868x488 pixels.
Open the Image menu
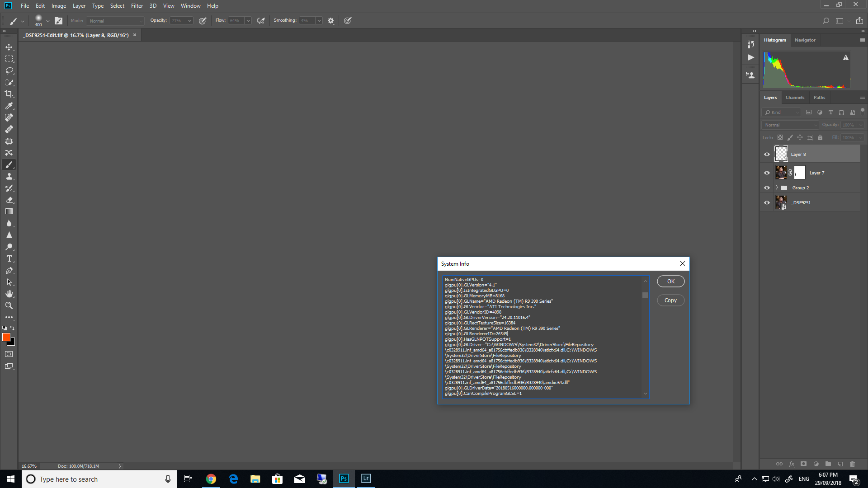point(59,6)
